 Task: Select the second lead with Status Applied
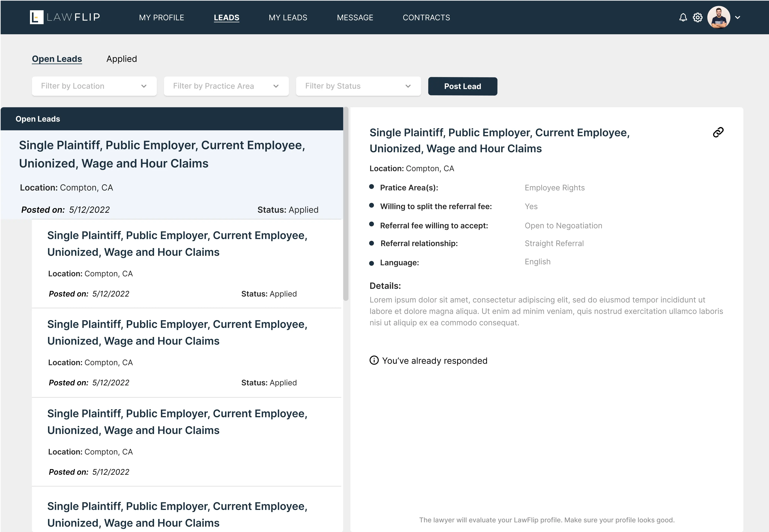[x=186, y=264]
